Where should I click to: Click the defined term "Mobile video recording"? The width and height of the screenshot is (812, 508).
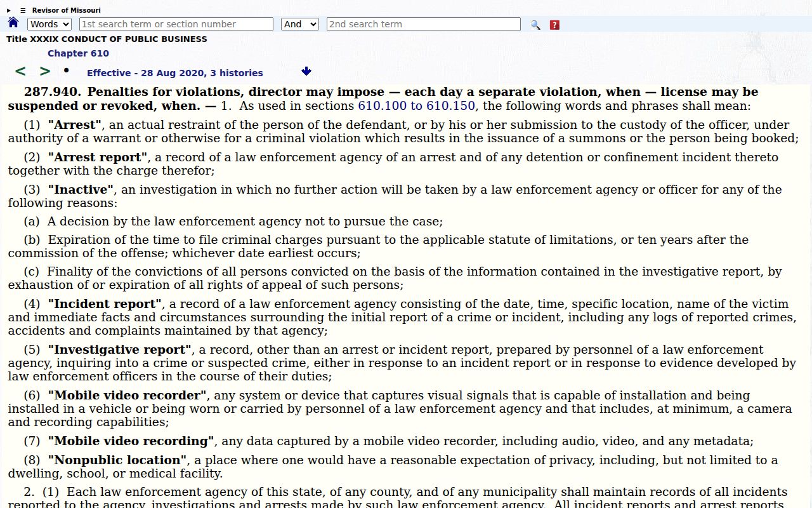(131, 441)
